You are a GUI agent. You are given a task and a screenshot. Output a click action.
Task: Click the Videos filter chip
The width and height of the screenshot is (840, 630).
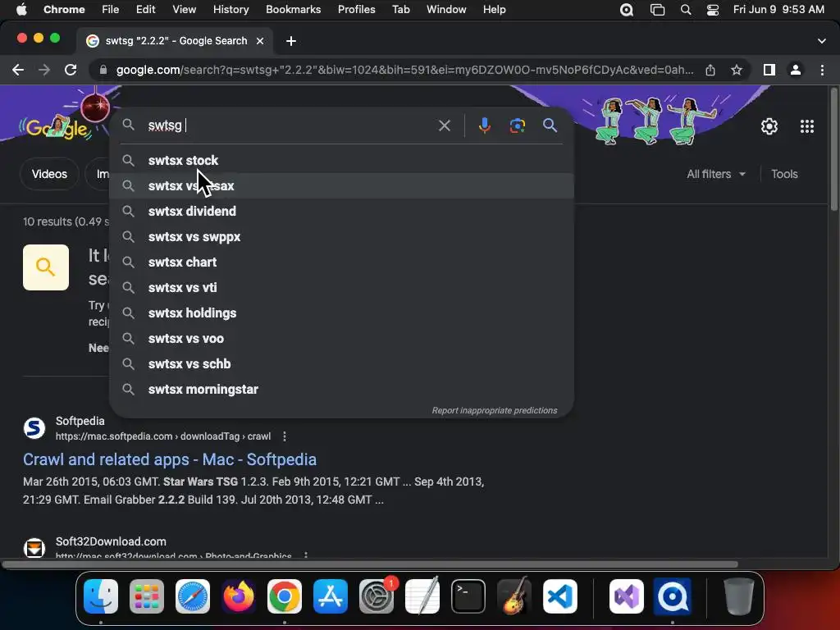coord(49,174)
